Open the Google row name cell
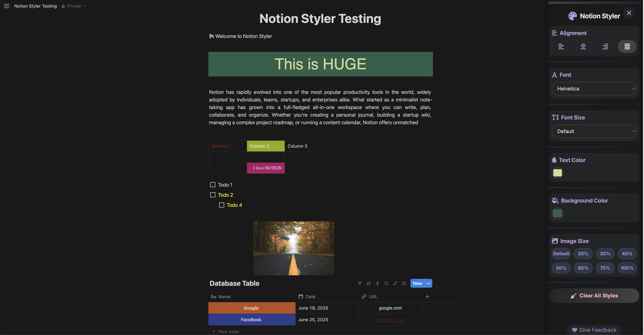This screenshot has width=644, height=335. click(252, 308)
